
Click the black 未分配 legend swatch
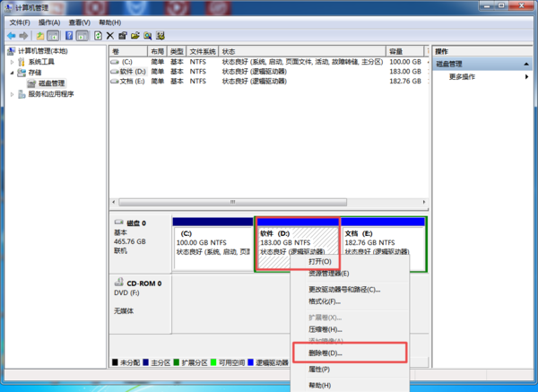pos(115,362)
